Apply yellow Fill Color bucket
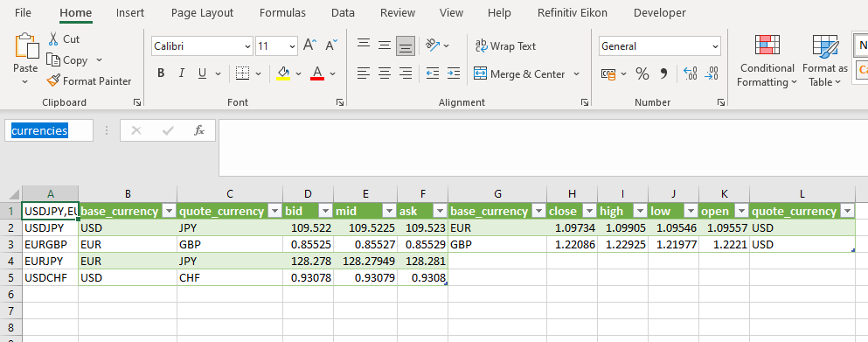 [x=283, y=73]
